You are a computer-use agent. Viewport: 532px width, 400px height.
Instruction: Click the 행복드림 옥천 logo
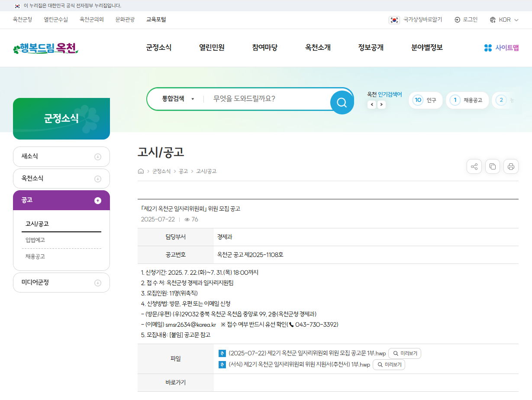tap(46, 48)
